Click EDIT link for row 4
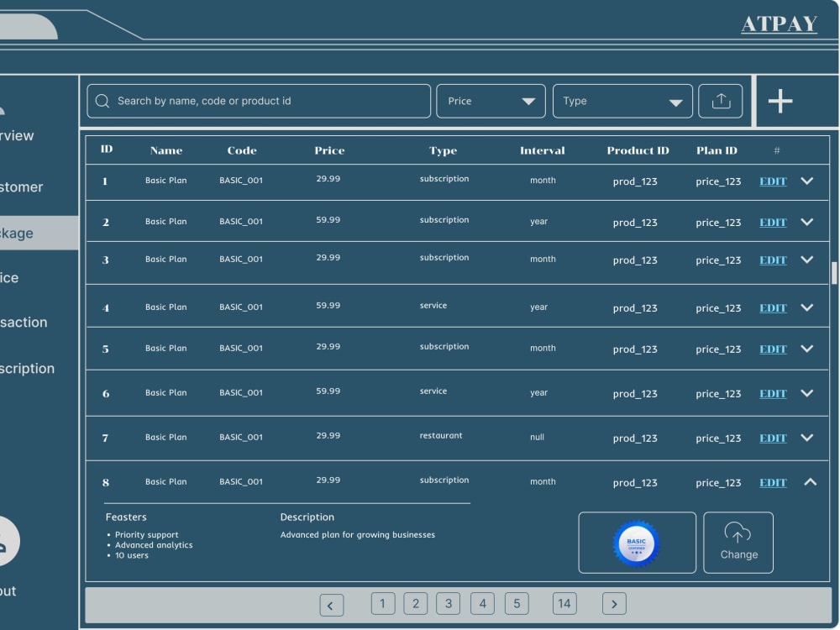Viewport: 840px width, 630px height. pos(773,308)
